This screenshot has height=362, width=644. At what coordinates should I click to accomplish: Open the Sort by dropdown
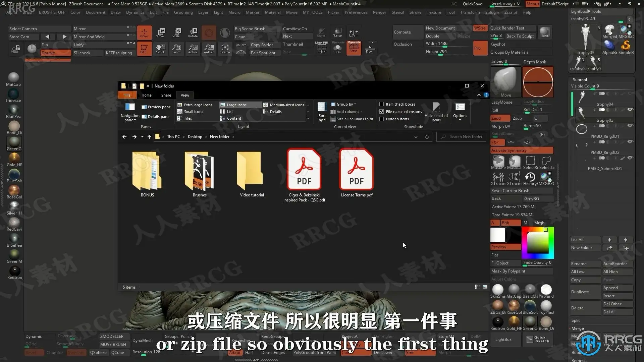[322, 112]
